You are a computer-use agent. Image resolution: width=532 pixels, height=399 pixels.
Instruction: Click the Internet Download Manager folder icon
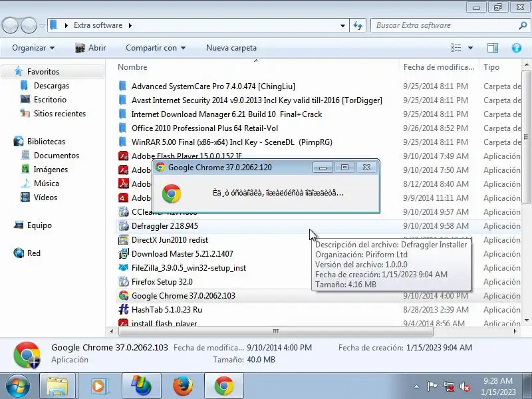123,114
